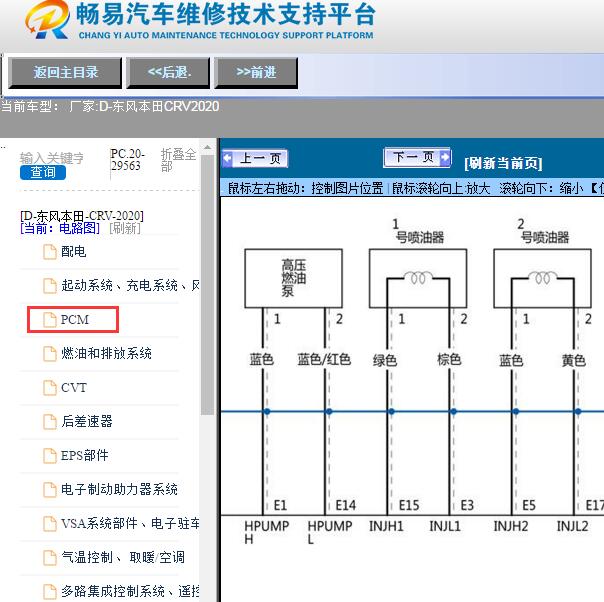The height and width of the screenshot is (602, 604).
Task: Open 多路集成控制系统 tree item
Action: (x=130, y=591)
